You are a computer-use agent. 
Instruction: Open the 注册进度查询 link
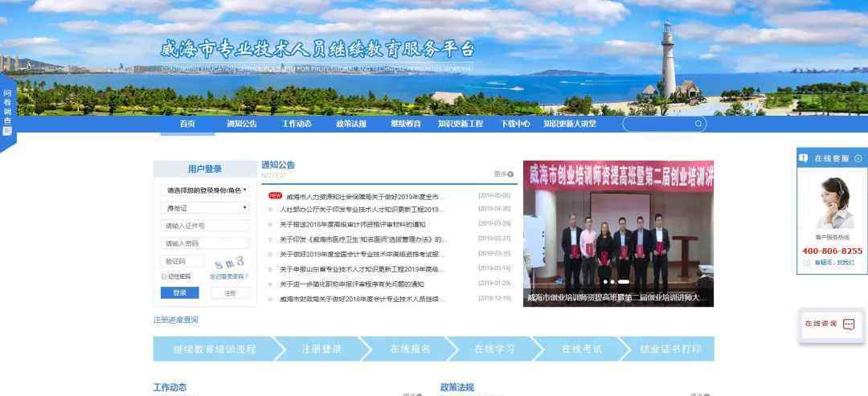tap(175, 320)
